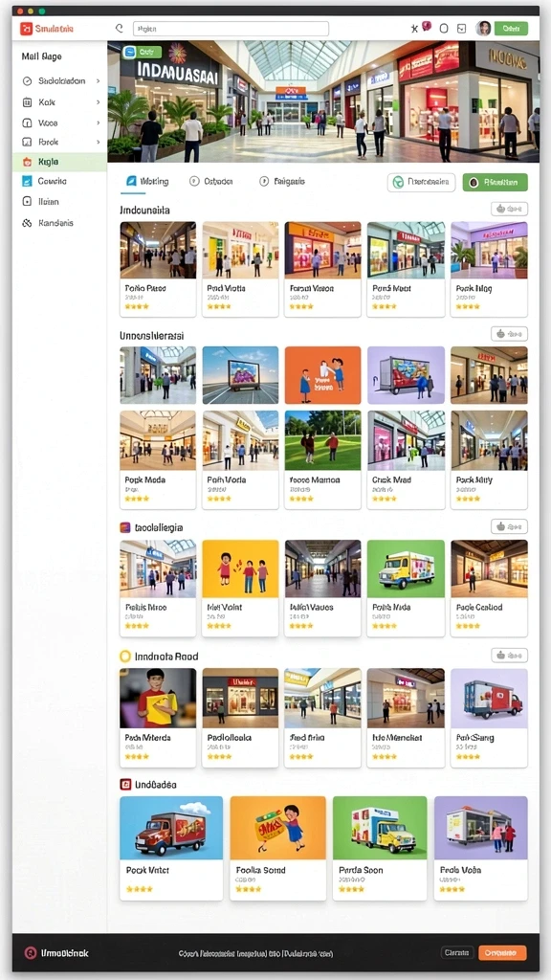Click the round logo in the footer bar
Image resolution: width=551 pixels, height=980 pixels.
coord(30,953)
